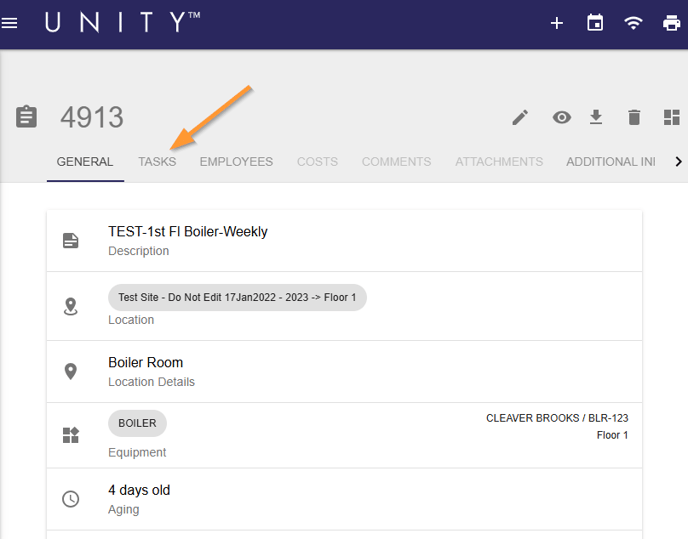Click the plus add-new icon
Screen dimensions: 688x539
coord(556,23)
